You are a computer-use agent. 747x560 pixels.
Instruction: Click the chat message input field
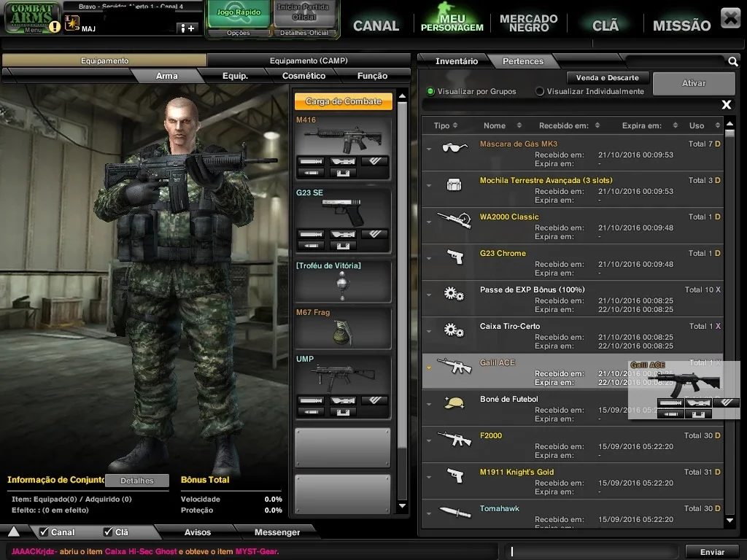(591, 551)
